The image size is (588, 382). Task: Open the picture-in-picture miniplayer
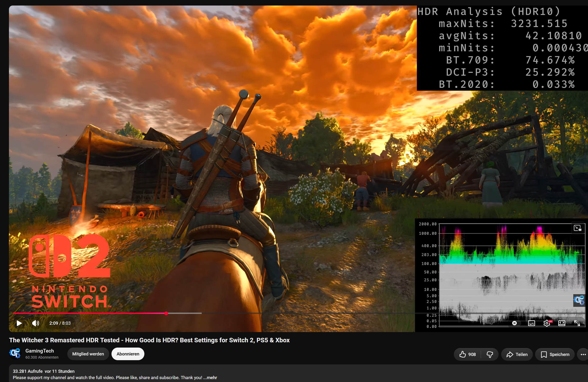(577, 228)
